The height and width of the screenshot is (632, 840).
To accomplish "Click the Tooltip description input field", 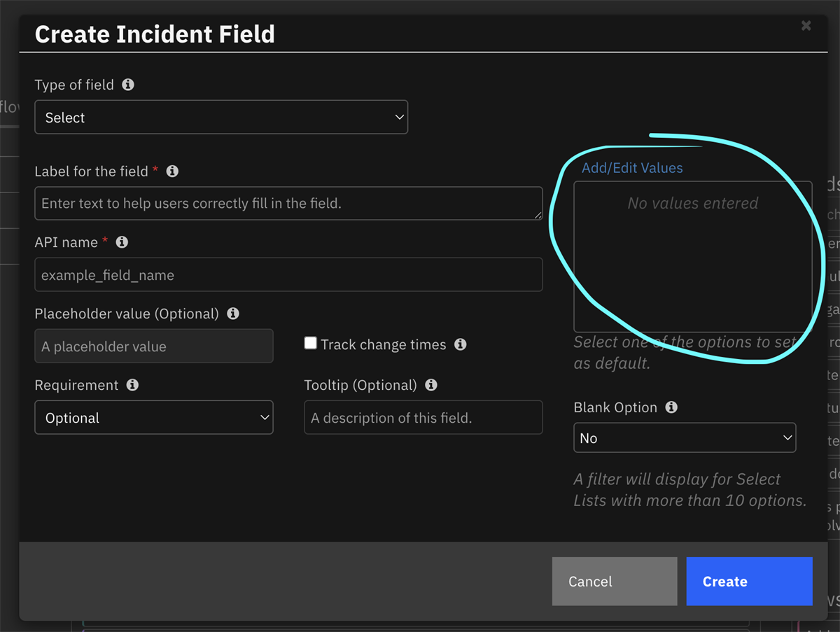I will pyautogui.click(x=423, y=418).
